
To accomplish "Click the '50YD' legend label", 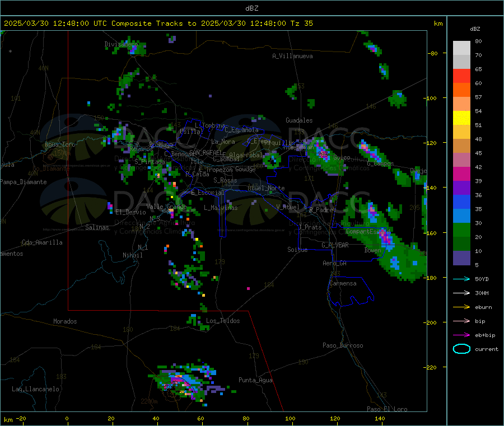I will [482, 279].
